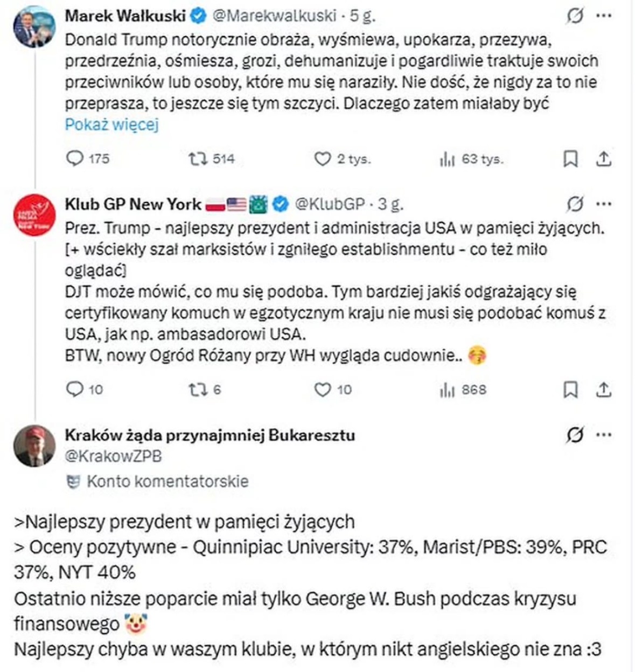Toggle like on Marek Wałkuski's tweet
This screenshot has width=635, height=672.
click(322, 158)
